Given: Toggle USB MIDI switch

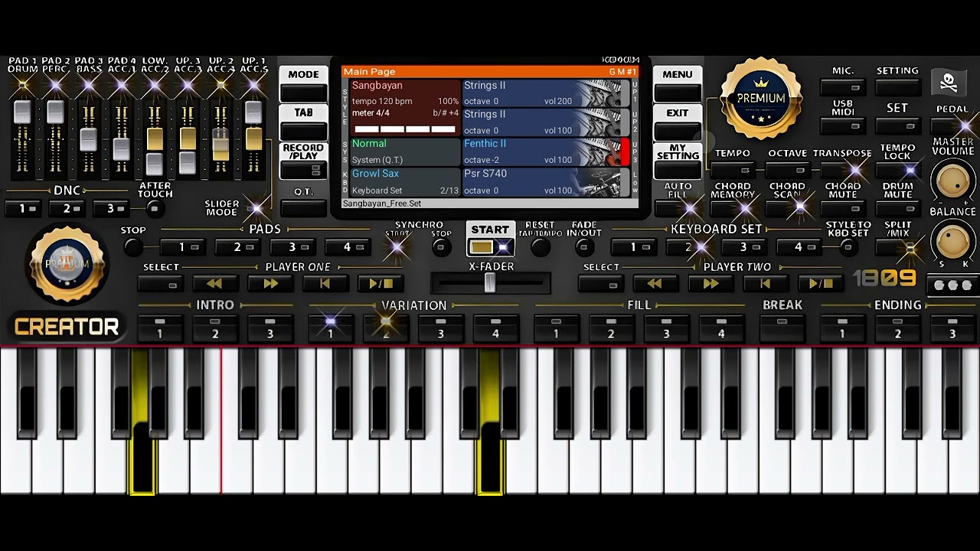Looking at the screenshot, I should pyautogui.click(x=843, y=126).
